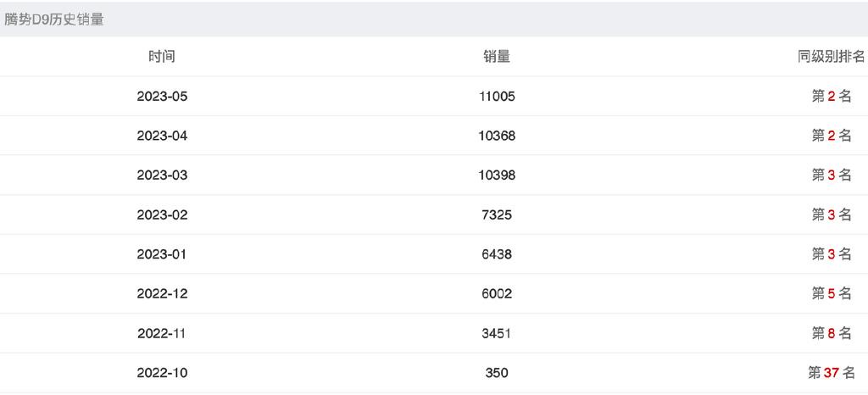Click sales figure 11005

click(x=497, y=97)
